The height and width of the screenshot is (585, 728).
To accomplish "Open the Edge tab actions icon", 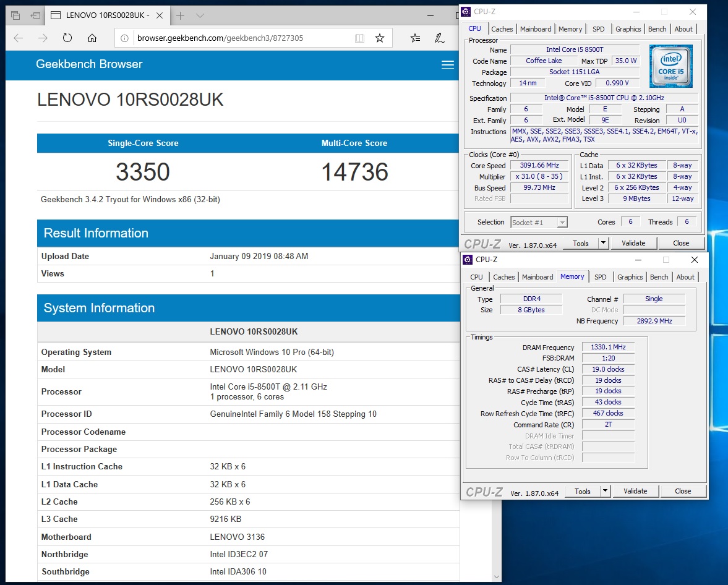I will click(15, 15).
